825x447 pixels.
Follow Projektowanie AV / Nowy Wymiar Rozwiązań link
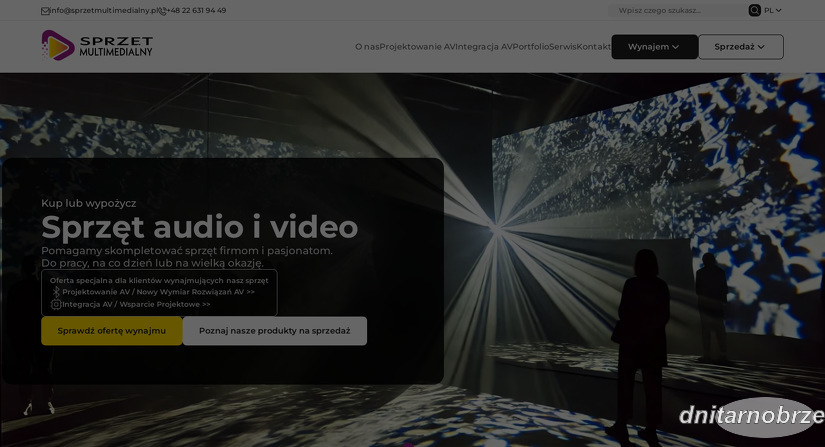point(158,292)
